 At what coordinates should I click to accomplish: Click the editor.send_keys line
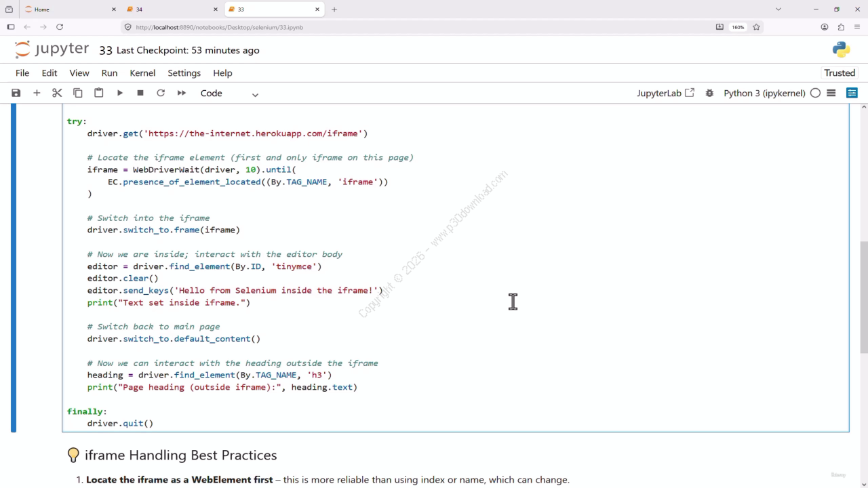(235, 291)
